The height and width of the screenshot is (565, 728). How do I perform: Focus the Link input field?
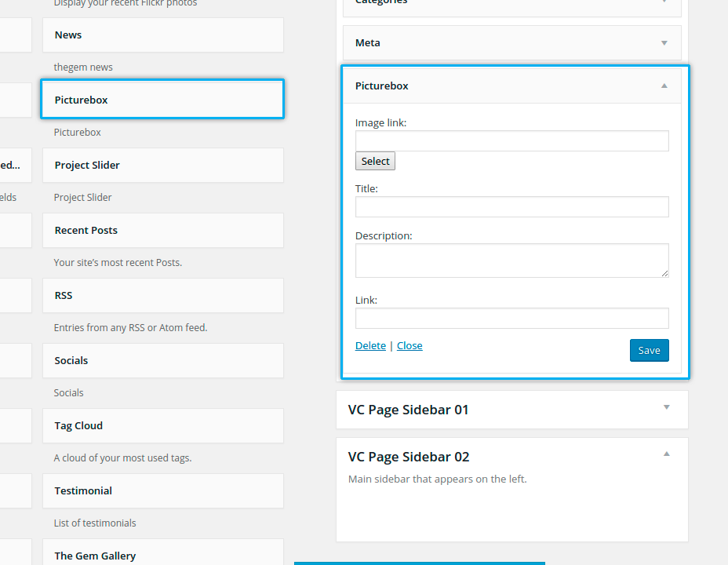point(511,318)
